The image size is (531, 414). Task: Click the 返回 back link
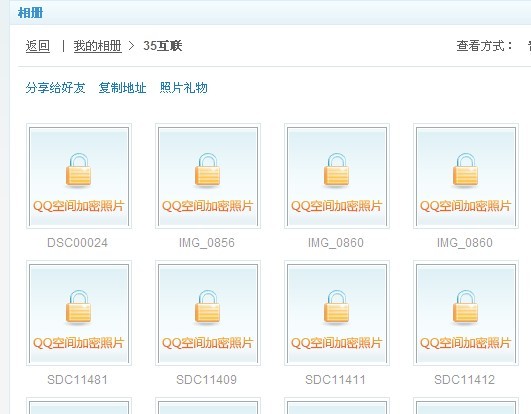[38, 46]
